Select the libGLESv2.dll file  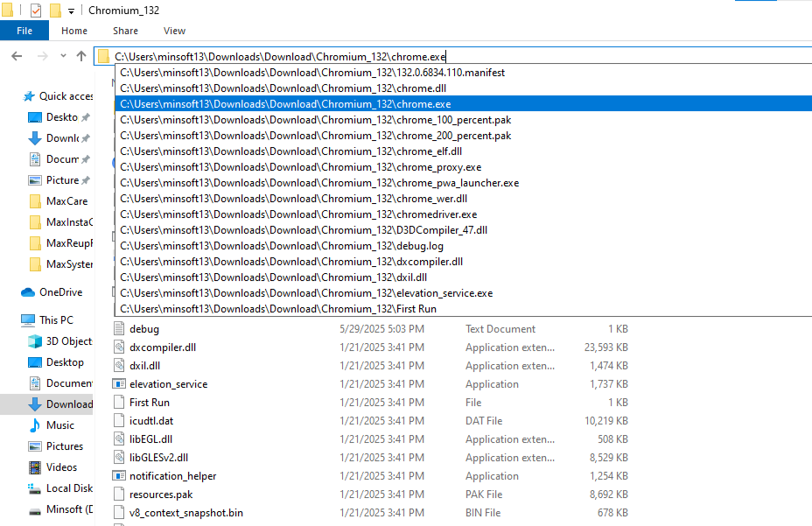(158, 458)
